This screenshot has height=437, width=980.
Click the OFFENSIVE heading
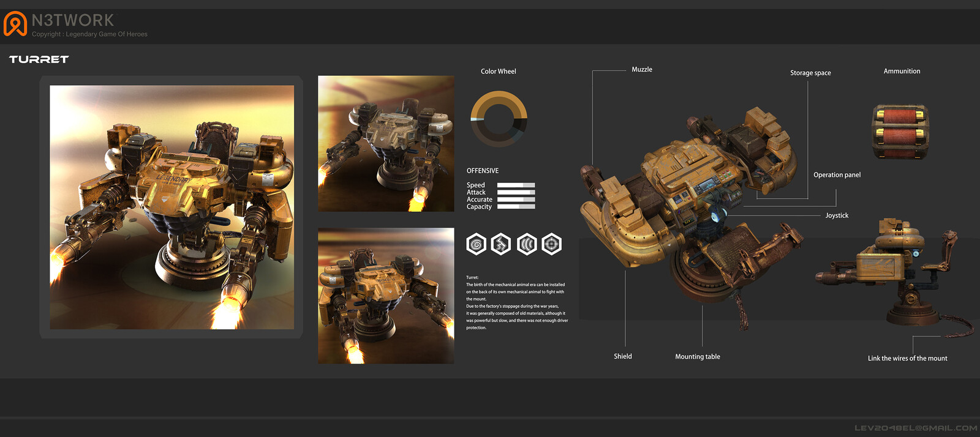point(483,171)
